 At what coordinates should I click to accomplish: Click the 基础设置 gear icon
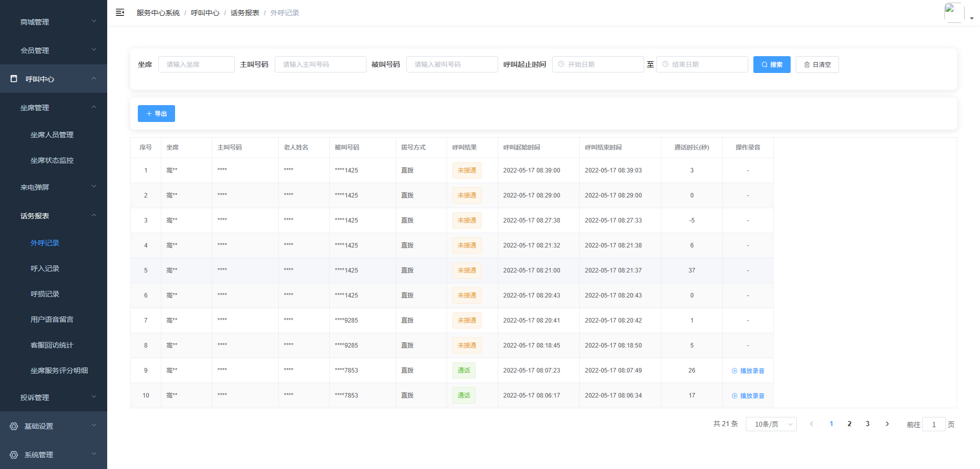pos(14,426)
